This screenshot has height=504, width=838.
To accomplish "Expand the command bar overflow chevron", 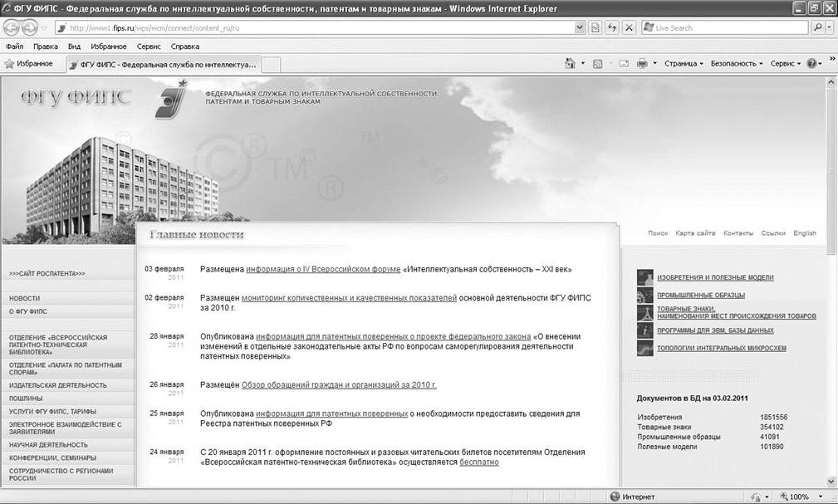I will 832,59.
